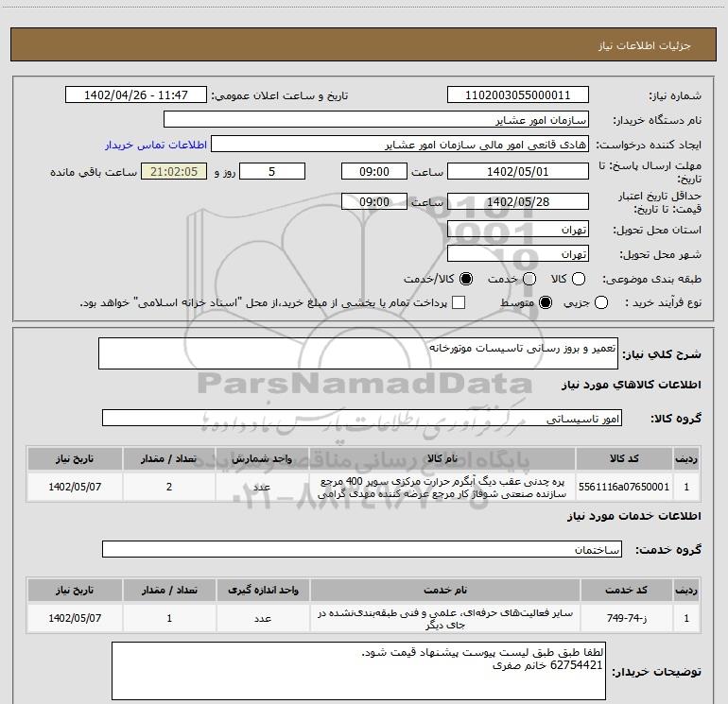Click the جزئیات اطلاعات نیاز header title
Screen dimensions: 728x704
pos(645,45)
